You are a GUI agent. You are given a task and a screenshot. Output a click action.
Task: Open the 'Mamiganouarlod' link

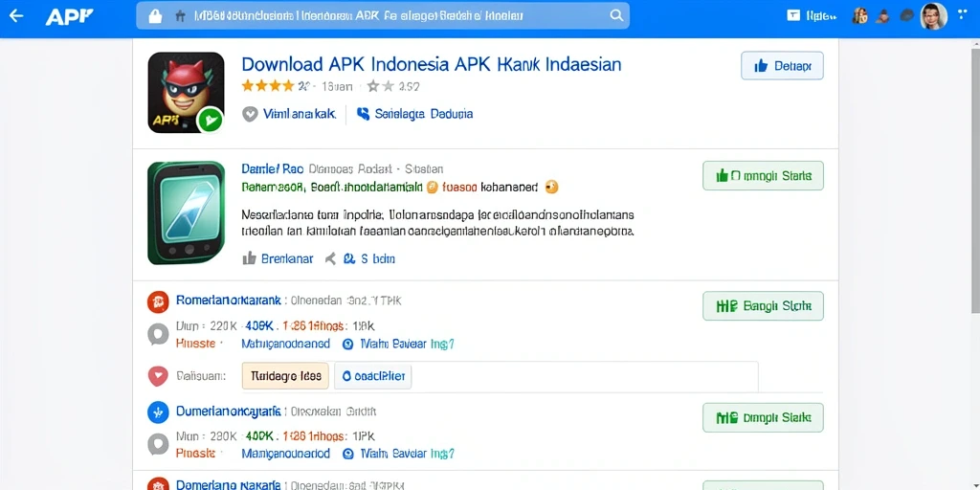click(285, 454)
